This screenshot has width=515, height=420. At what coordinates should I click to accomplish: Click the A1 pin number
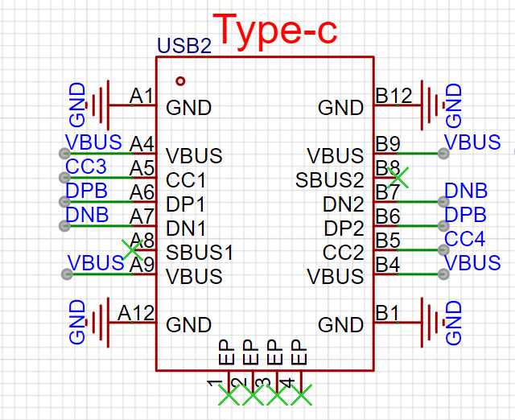click(142, 97)
